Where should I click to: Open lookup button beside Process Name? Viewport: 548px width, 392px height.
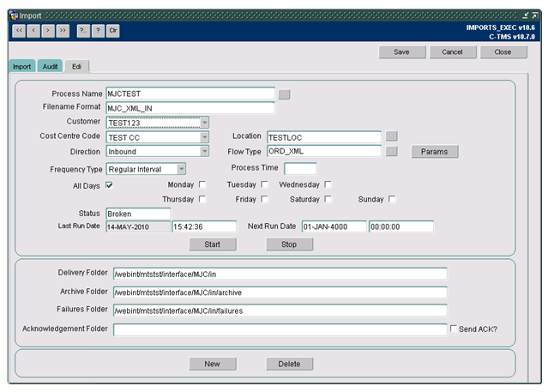(284, 94)
